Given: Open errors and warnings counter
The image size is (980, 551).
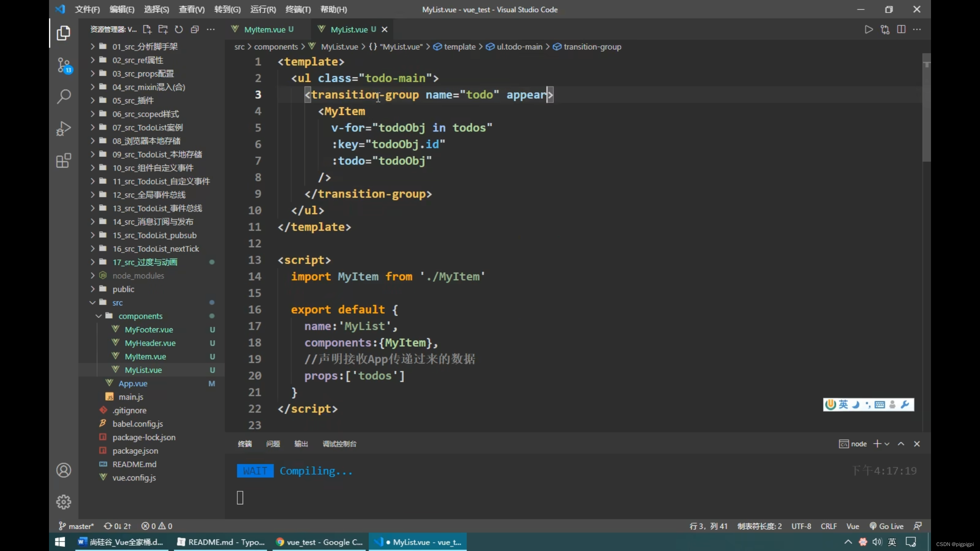Looking at the screenshot, I should 157,526.
